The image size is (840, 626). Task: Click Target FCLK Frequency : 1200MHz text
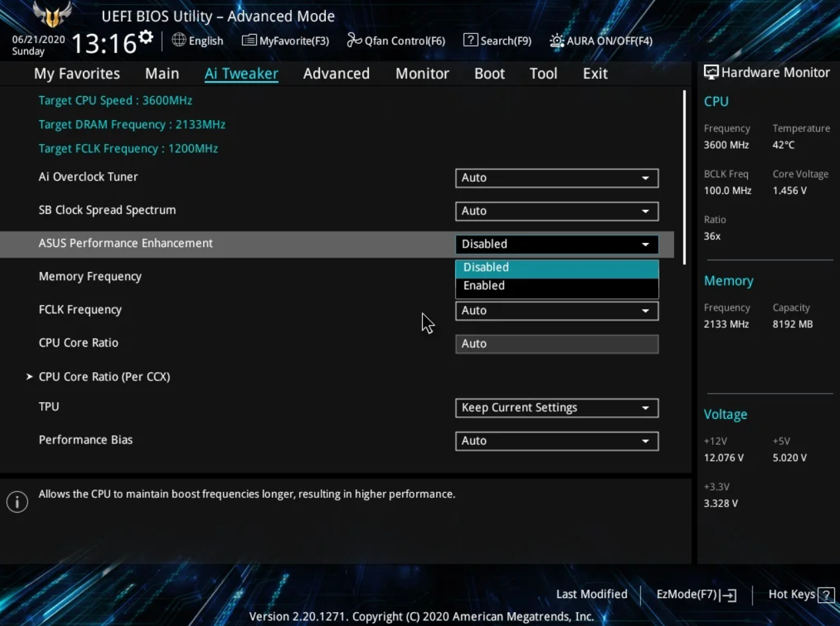(128, 149)
